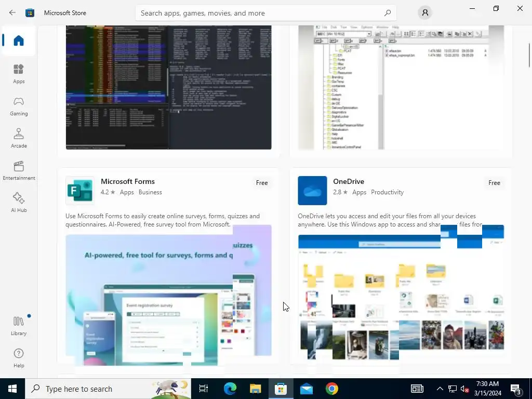Click the muted volume tray icon
The image size is (532, 399).
point(465,389)
